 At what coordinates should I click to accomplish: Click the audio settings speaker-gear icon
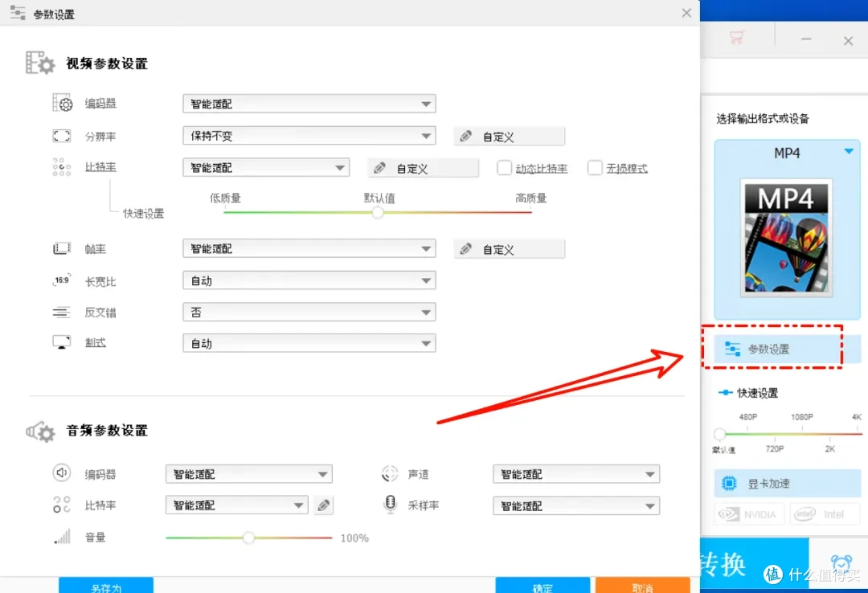click(x=40, y=431)
